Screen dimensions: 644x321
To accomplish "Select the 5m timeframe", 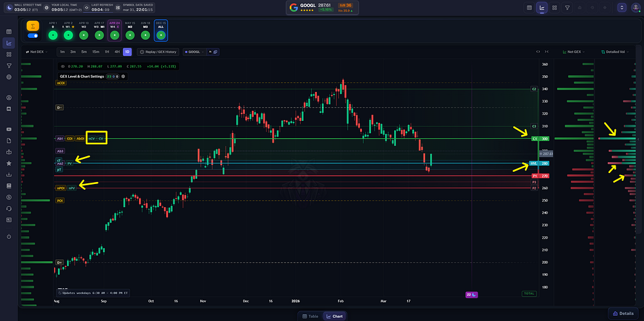I will coord(84,52).
